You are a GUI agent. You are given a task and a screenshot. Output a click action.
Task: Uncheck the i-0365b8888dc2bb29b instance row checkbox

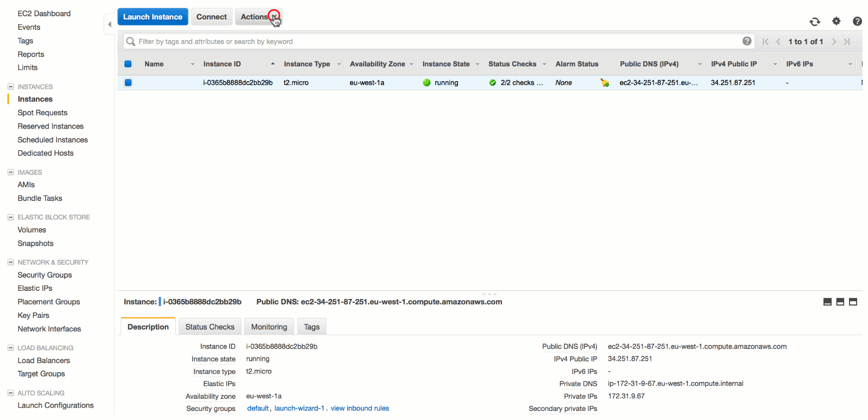(128, 83)
